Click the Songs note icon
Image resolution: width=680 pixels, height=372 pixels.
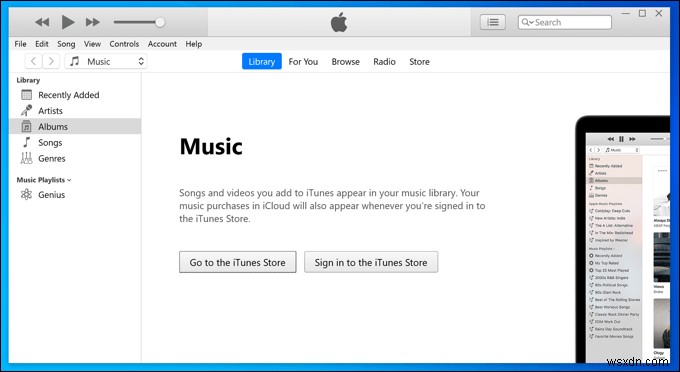(26, 142)
